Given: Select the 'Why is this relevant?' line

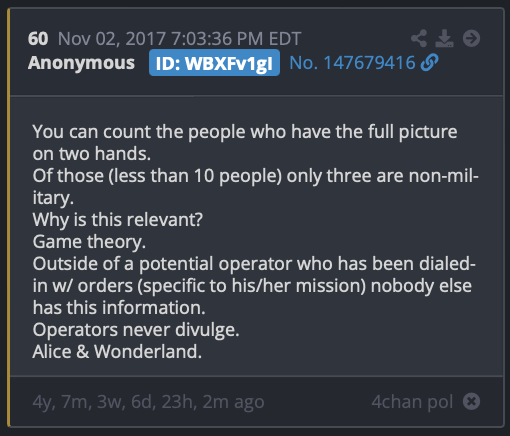Looking at the screenshot, I should pos(118,220).
